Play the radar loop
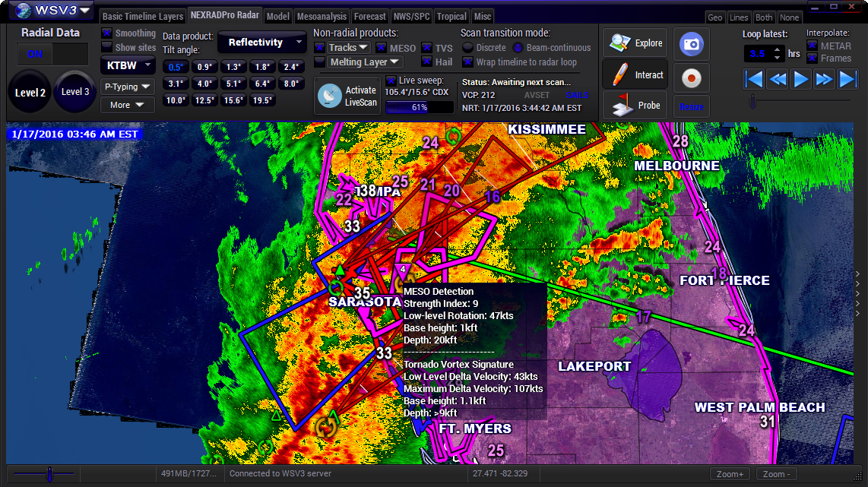 pyautogui.click(x=800, y=80)
